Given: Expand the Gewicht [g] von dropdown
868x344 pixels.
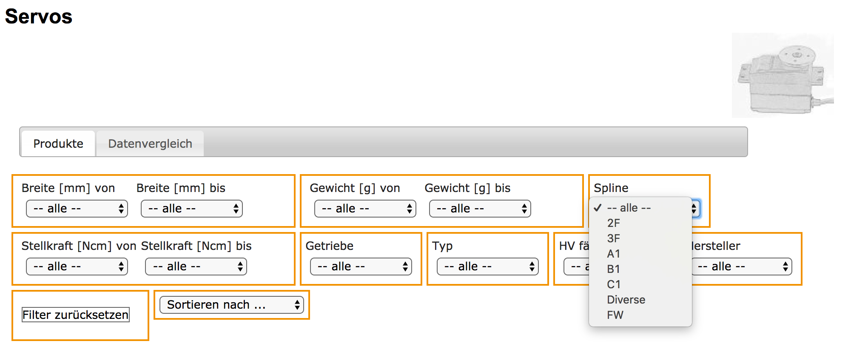Looking at the screenshot, I should click(365, 209).
